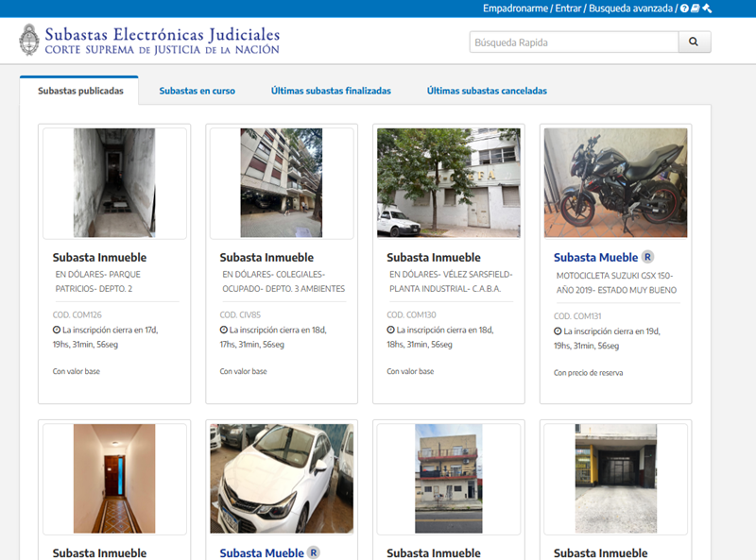756x560 pixels.
Task: Select the Subastas publicadas tab
Action: [80, 91]
